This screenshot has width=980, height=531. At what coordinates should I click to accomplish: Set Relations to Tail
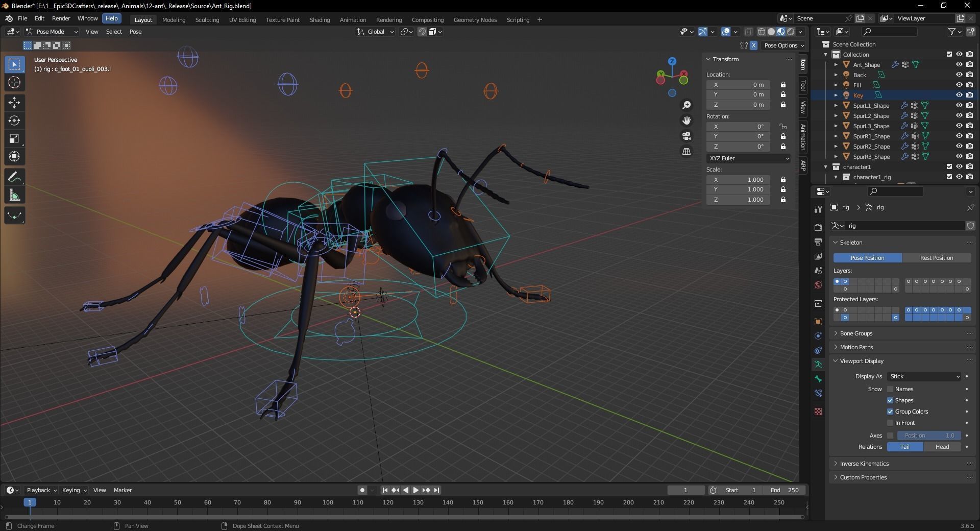pos(905,447)
